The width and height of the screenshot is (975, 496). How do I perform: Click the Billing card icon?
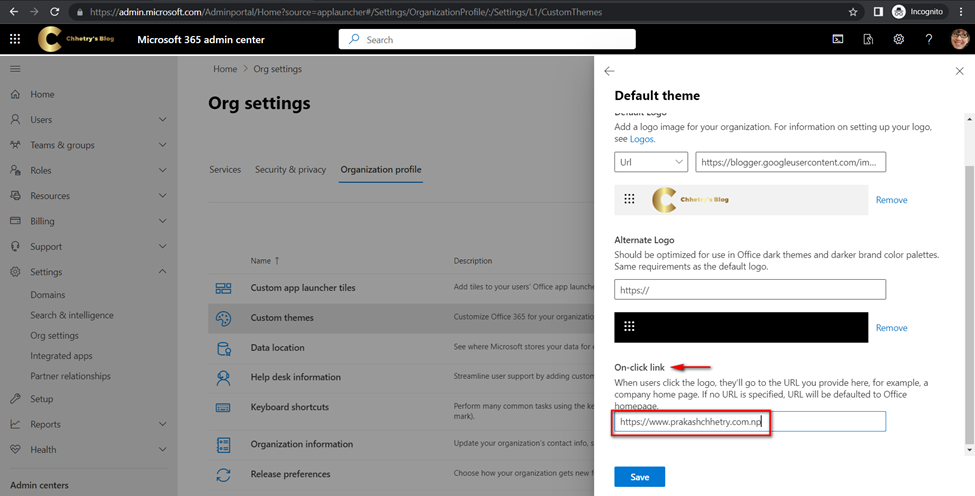[16, 221]
